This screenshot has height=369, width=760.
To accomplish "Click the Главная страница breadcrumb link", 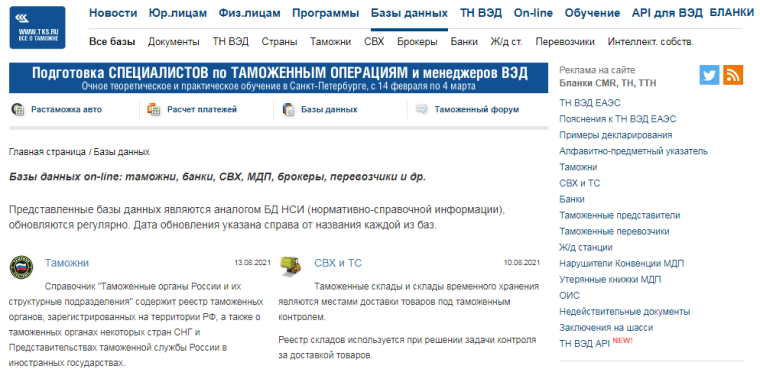I will [47, 152].
